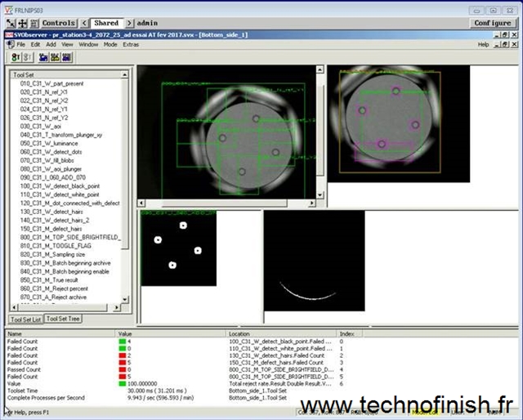Select 810_C31_M_TOGGLE_FLAG tool in the list

(x=58, y=246)
